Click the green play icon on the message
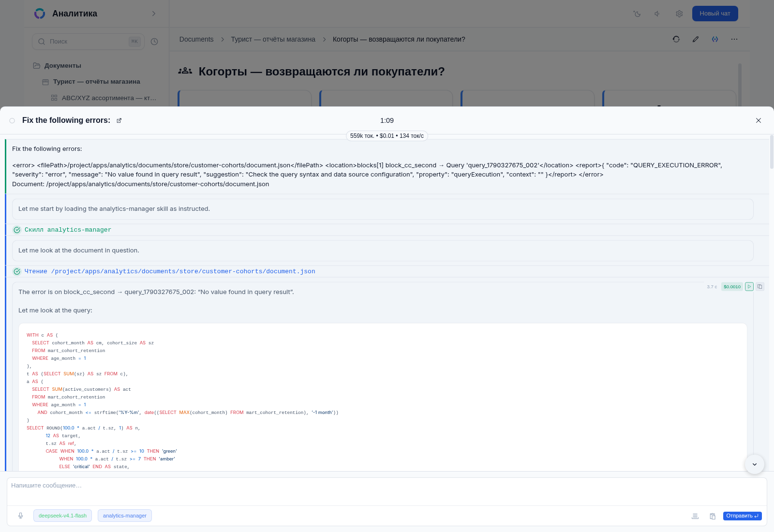The height and width of the screenshot is (532, 774). [x=749, y=287]
